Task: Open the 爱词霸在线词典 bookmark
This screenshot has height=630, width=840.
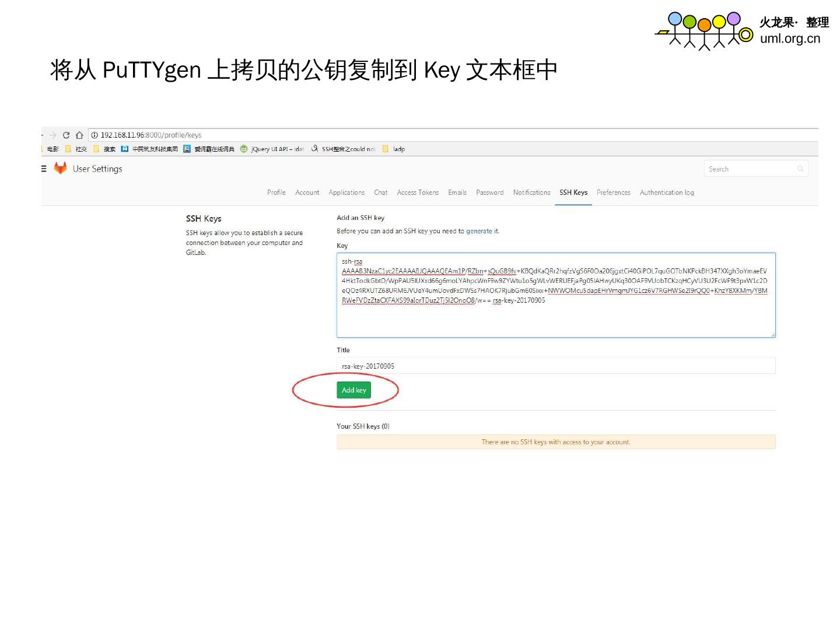Action: click(x=209, y=149)
